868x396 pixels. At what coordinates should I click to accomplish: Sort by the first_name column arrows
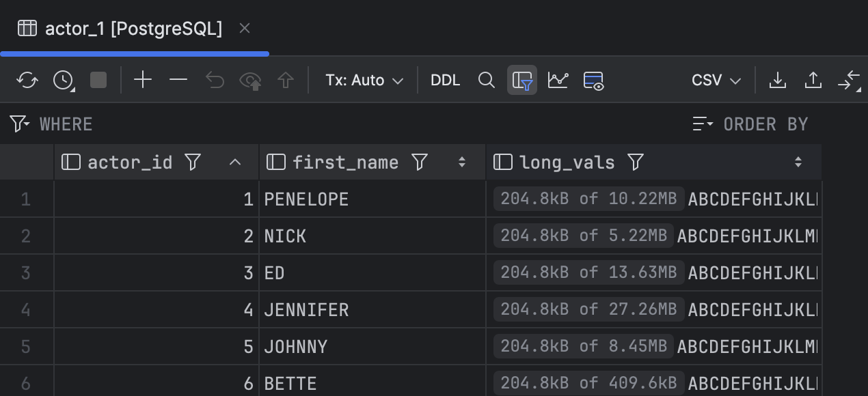[x=462, y=162]
